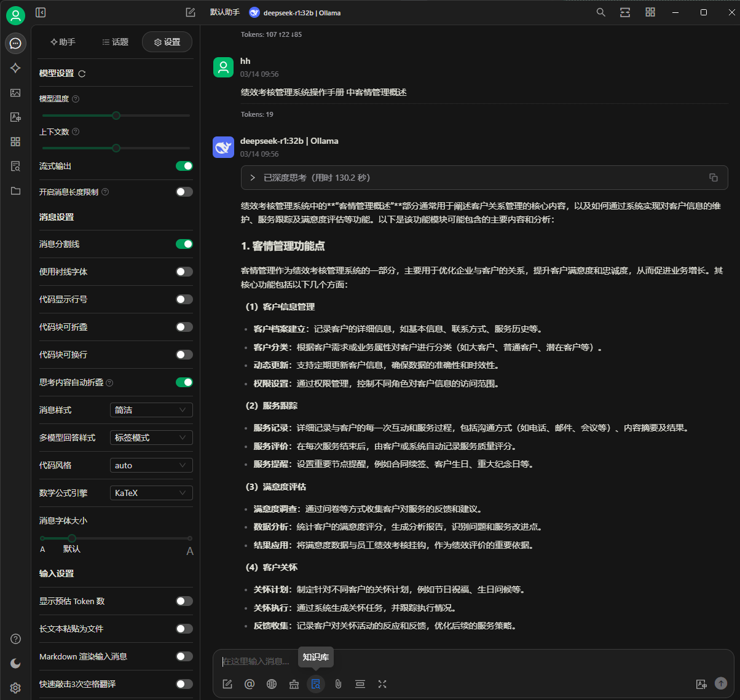Screen dimensions: 740x700
Task: Click the broom clear icon in input toolbar
Action: (294, 684)
